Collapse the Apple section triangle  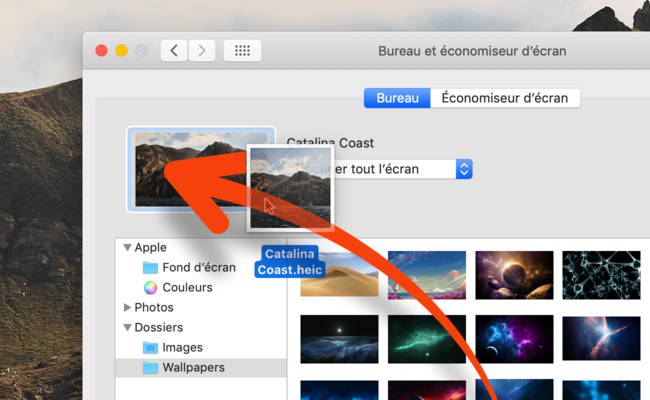[x=127, y=247]
